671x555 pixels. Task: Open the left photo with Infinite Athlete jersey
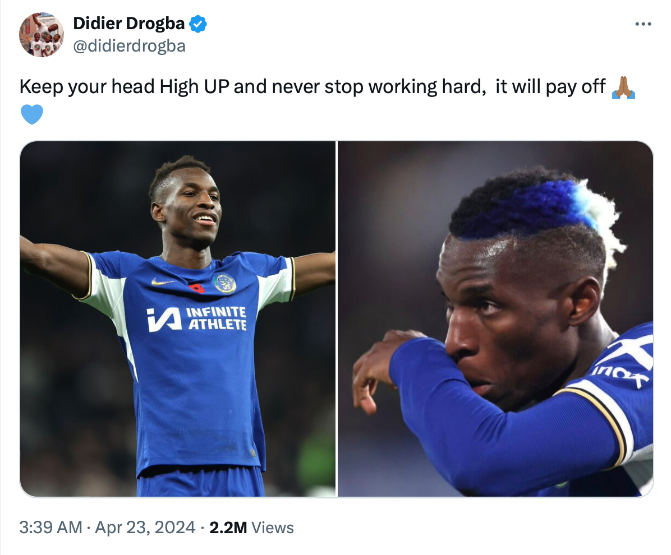pyautogui.click(x=178, y=319)
